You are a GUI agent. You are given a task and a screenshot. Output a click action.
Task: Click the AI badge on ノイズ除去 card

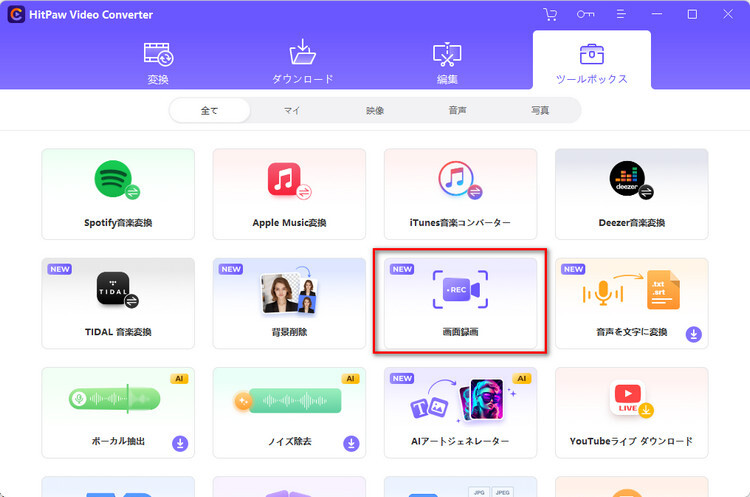[351, 378]
